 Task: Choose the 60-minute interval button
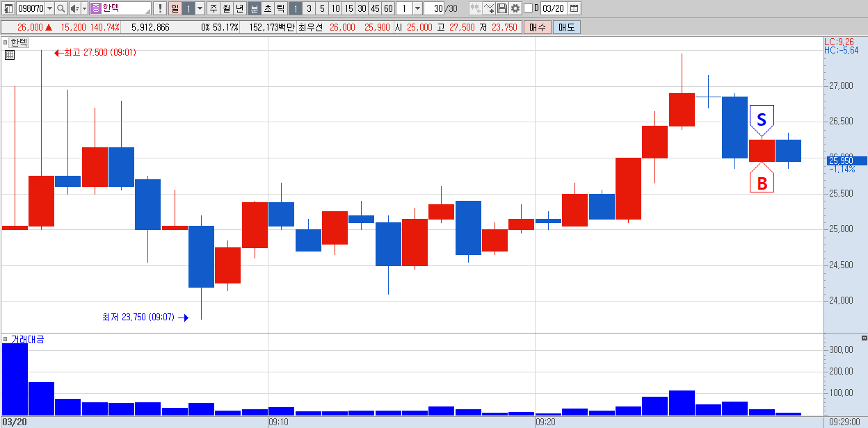388,8
